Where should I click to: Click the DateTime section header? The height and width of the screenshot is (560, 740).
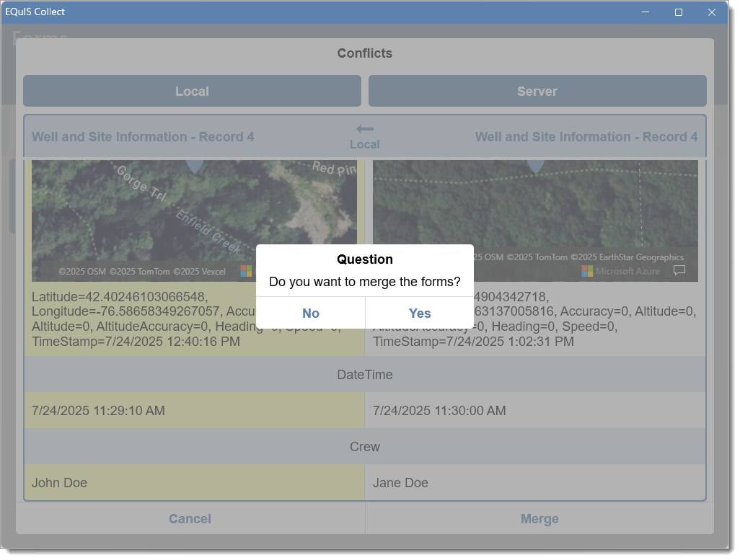[x=365, y=374]
